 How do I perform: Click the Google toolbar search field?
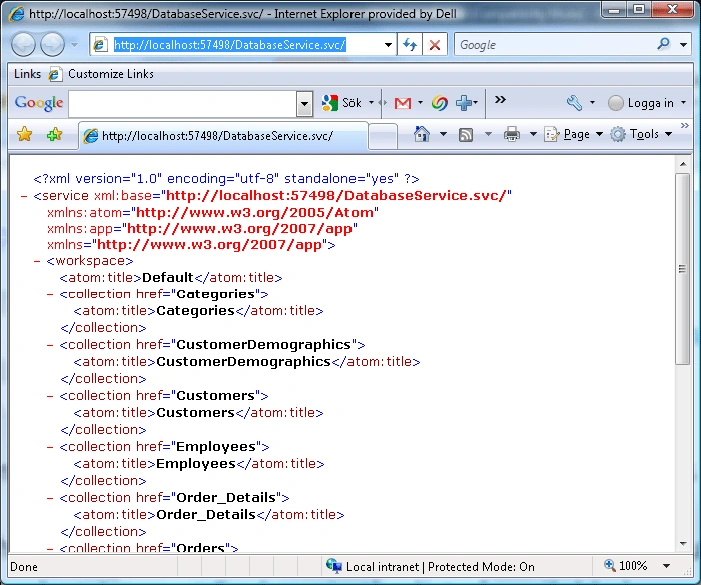(182, 104)
